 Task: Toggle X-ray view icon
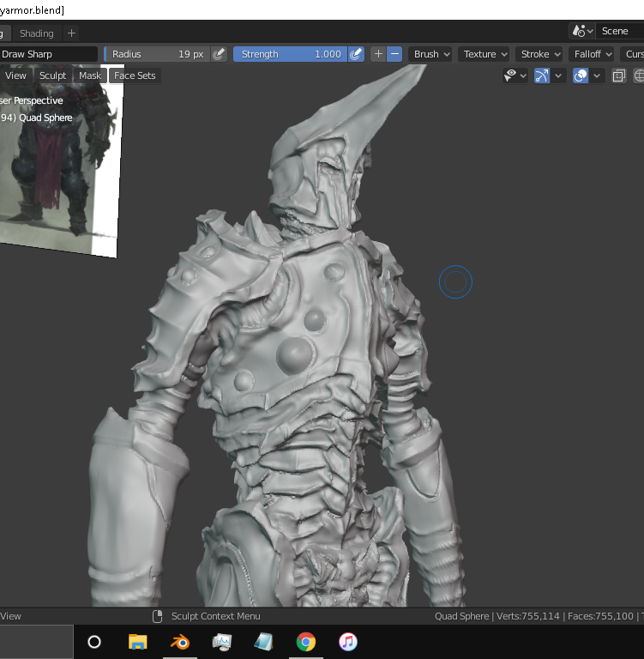click(x=619, y=76)
